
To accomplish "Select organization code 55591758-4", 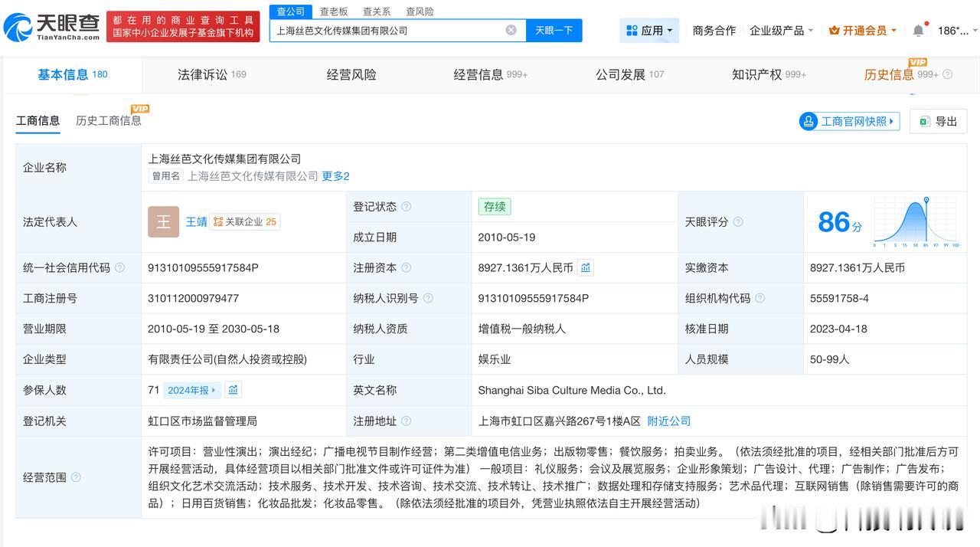I will pos(839,298).
